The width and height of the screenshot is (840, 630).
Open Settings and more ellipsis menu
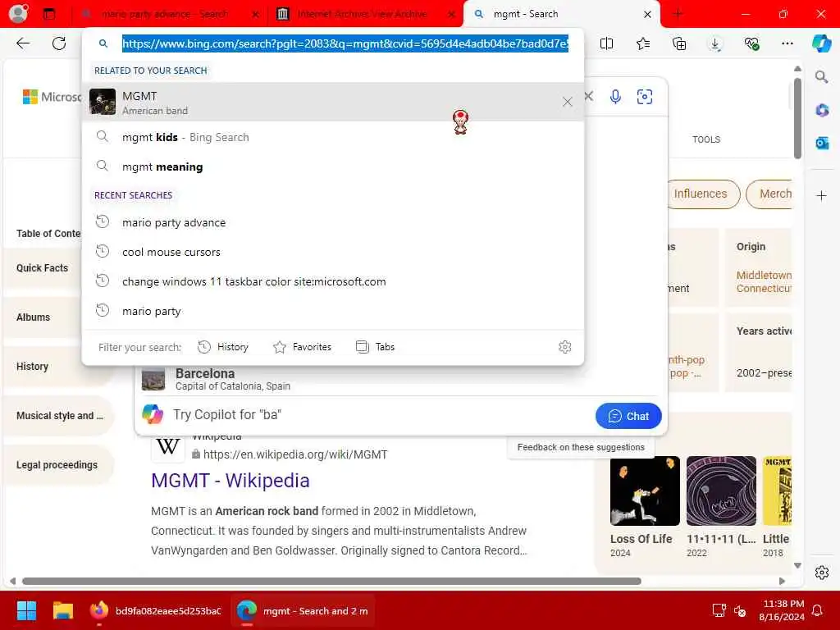(787, 43)
